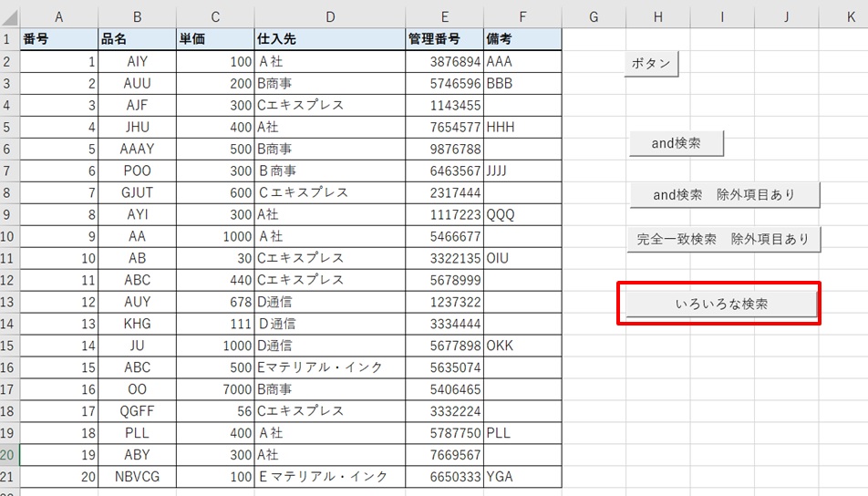The height and width of the screenshot is (496, 868).
Task: Click the ボタン button
Action: [651, 64]
